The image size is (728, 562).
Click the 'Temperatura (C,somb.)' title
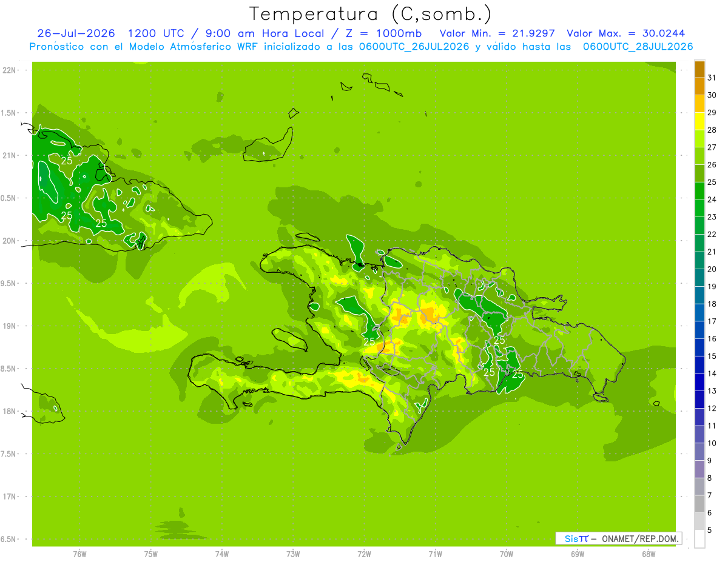(370, 14)
